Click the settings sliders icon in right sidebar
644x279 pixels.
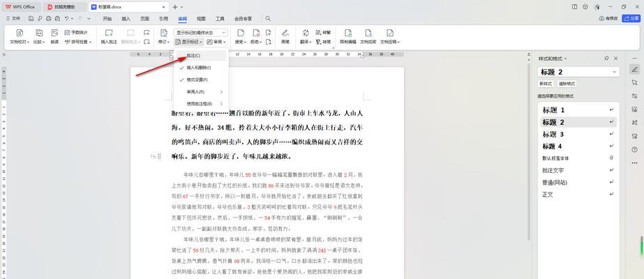pos(634,96)
